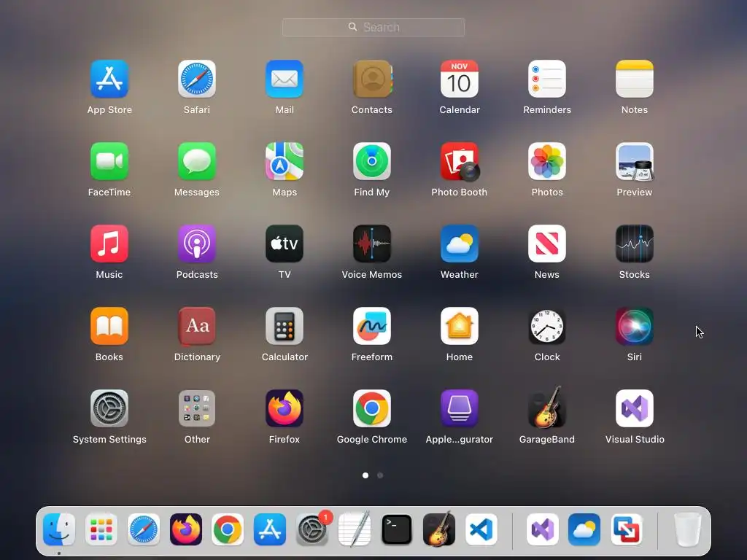Viewport: 747px width, 560px height.
Task: Open Visual Studio from the Dock
Action: click(542, 529)
